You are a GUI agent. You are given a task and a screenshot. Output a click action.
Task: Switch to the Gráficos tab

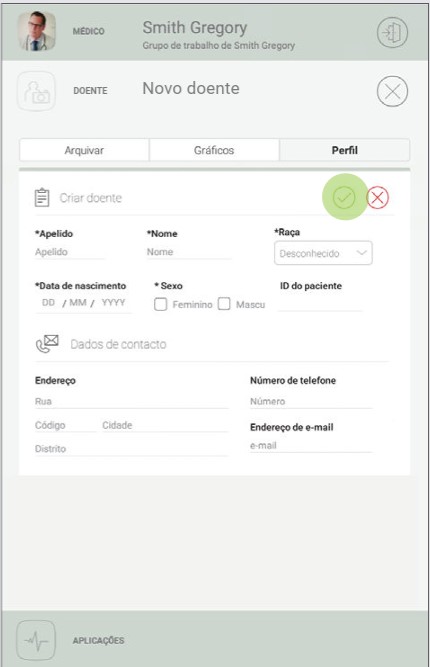click(214, 150)
